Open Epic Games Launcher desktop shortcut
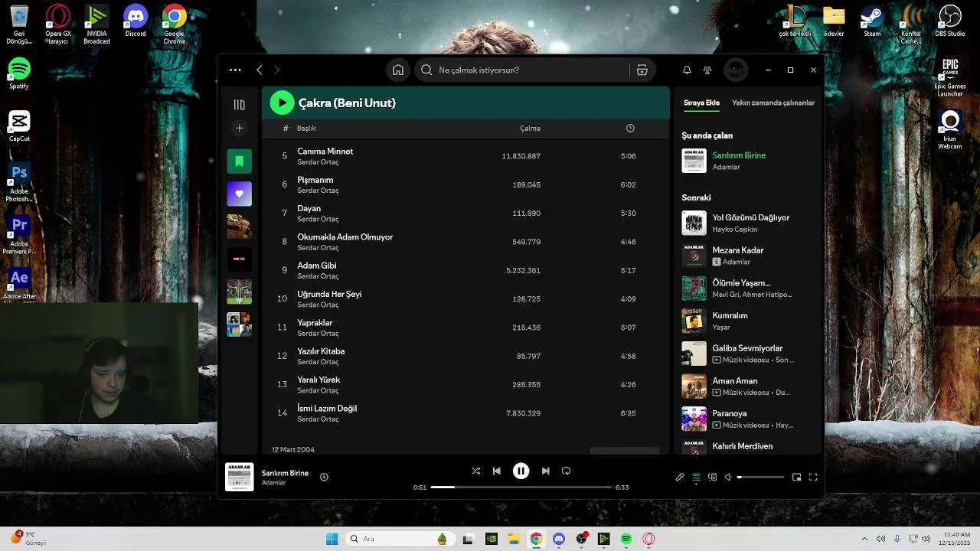980x551 pixels. click(x=950, y=77)
